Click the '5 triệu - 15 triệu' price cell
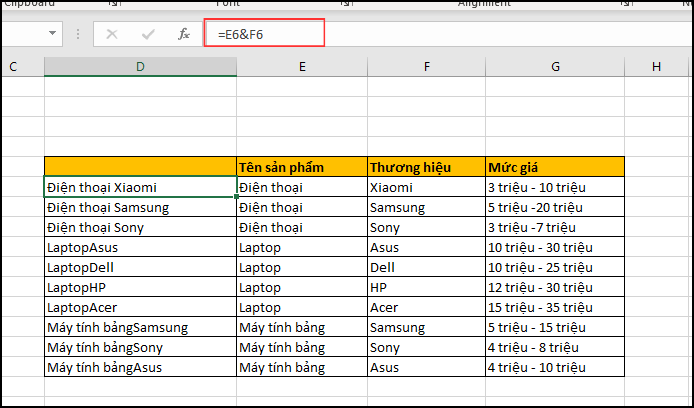 (x=555, y=327)
